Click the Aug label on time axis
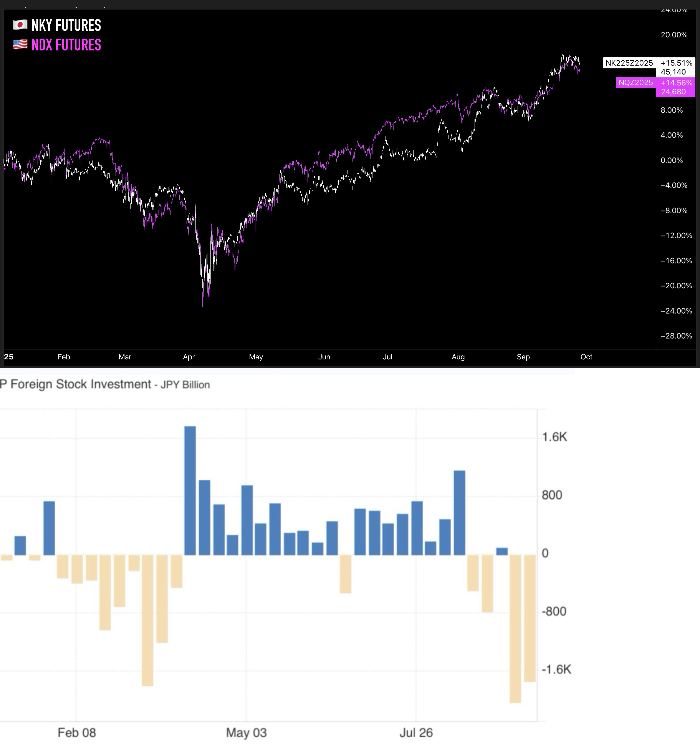 click(x=458, y=357)
